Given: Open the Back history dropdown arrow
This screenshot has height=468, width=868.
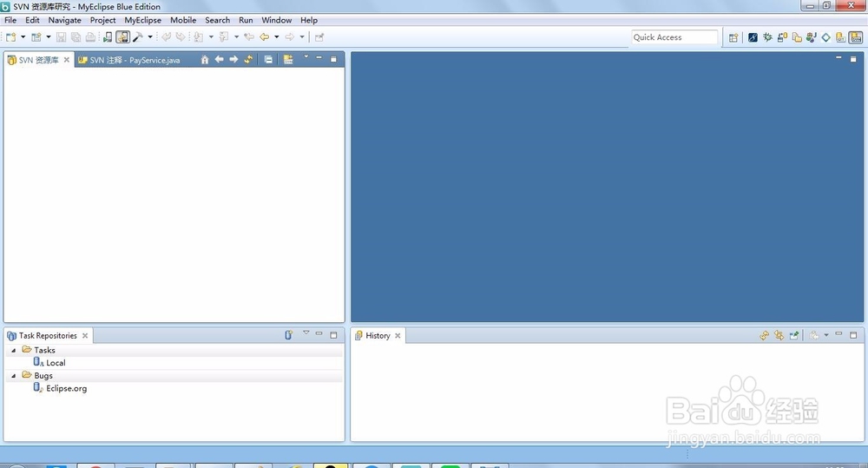Looking at the screenshot, I should pyautogui.click(x=277, y=37).
